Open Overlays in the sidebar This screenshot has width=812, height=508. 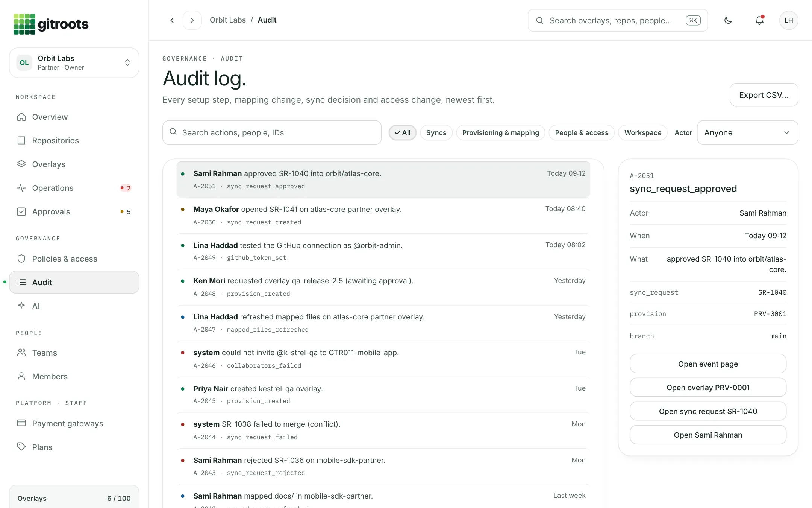point(74,164)
